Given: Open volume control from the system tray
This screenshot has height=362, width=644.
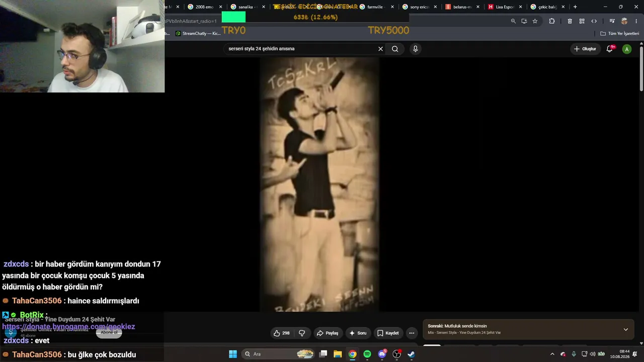Looking at the screenshot, I should (592, 354).
